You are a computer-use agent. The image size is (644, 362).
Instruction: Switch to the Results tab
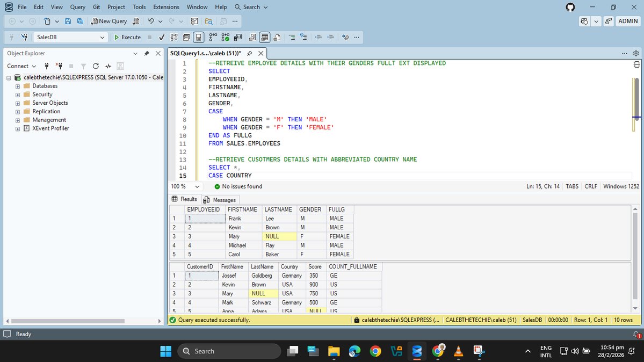184,199
